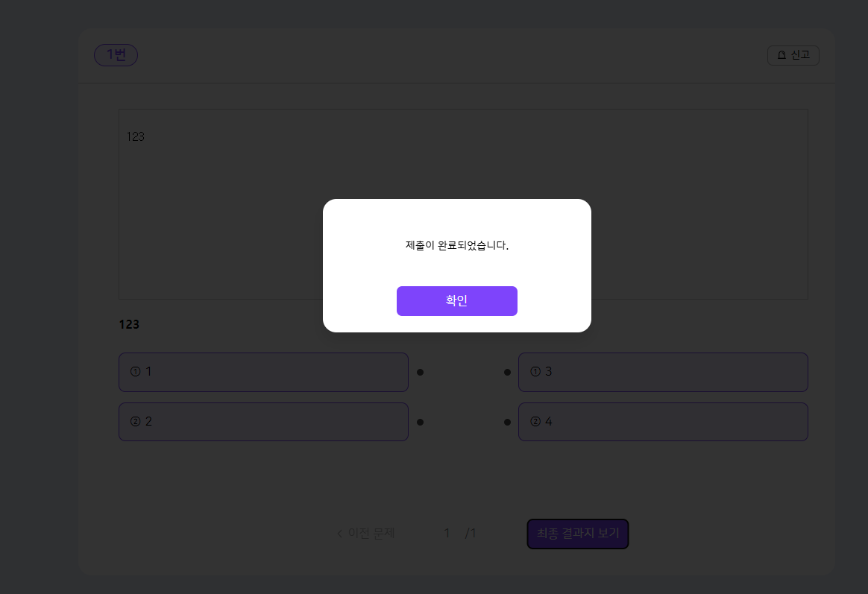868x594 pixels.
Task: Click the passage box containing 123
Action: 463,204
